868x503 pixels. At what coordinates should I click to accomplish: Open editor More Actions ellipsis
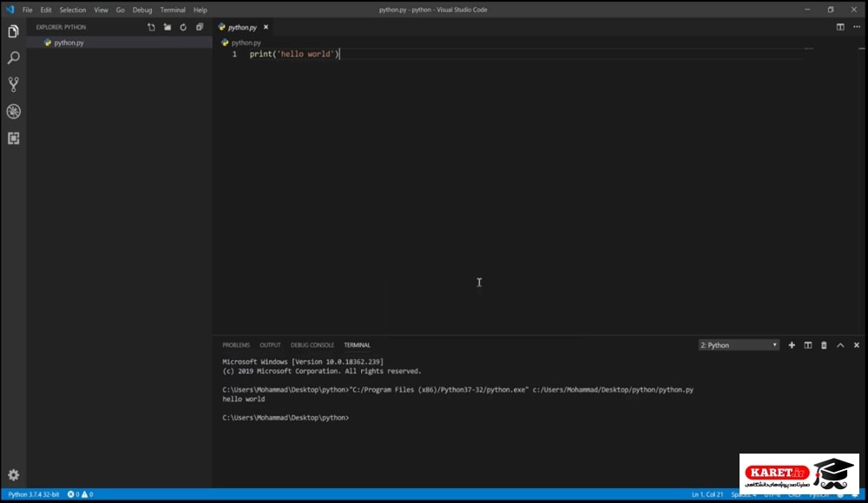(857, 27)
